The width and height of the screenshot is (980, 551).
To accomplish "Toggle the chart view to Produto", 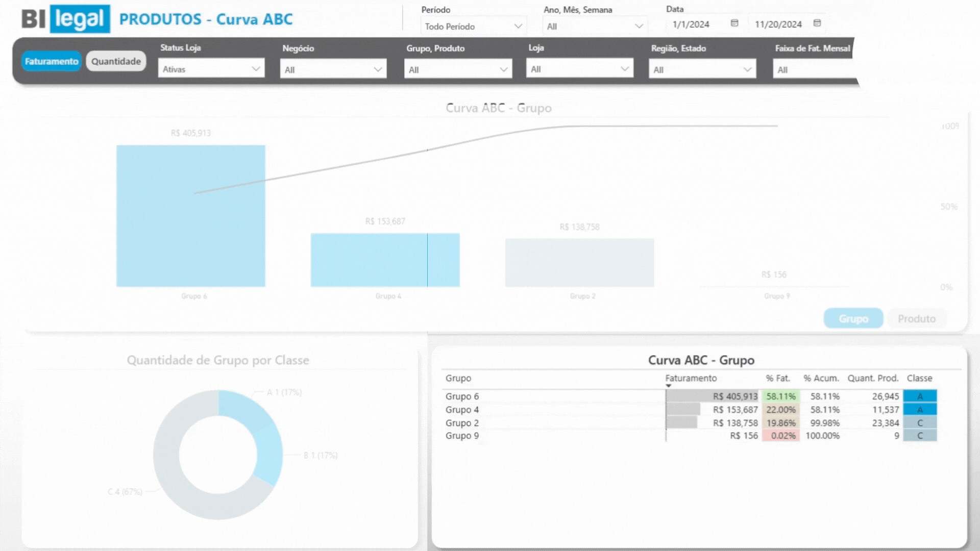I will click(x=916, y=318).
